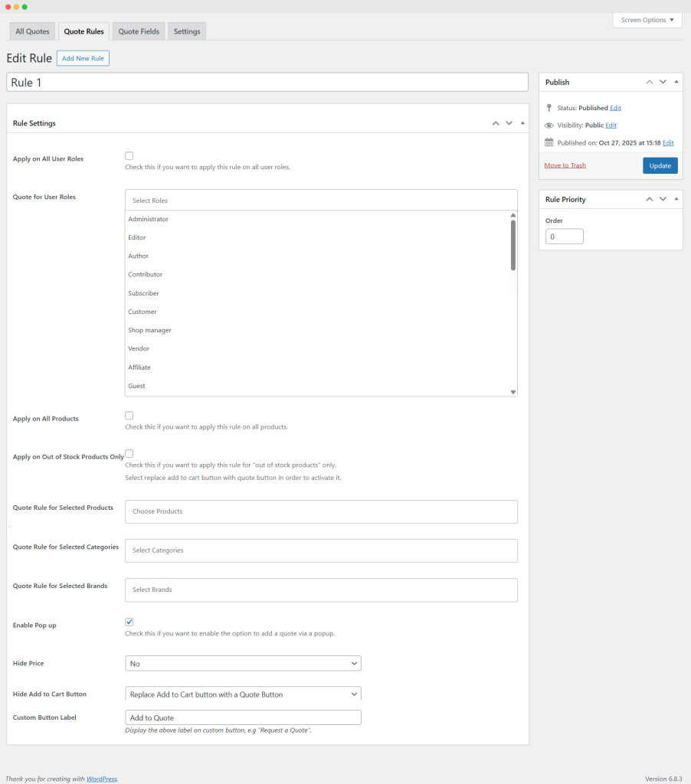Open Hide Add to Cart Button dropdown
The height and width of the screenshot is (784, 691).
(243, 694)
